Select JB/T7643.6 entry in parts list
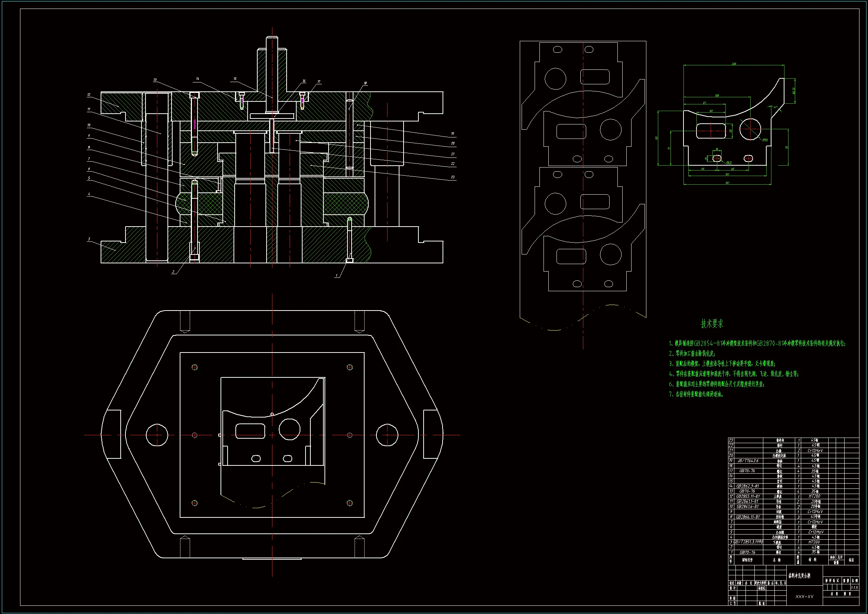Viewport: 868px width, 614px height. click(747, 461)
